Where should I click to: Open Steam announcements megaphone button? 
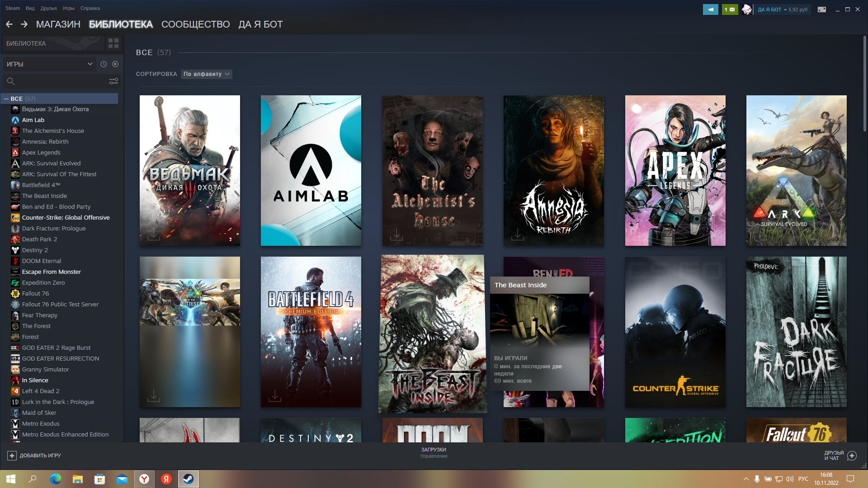coord(711,9)
